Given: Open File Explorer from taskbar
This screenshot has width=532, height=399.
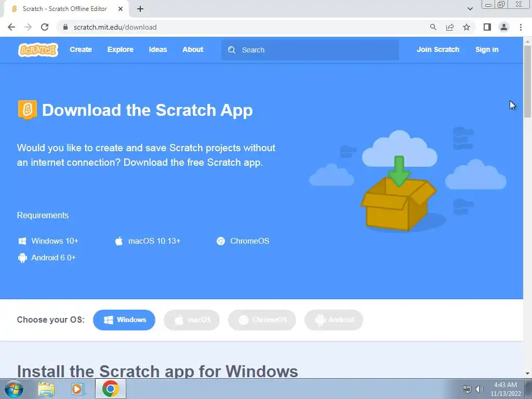Looking at the screenshot, I should pos(46,389).
